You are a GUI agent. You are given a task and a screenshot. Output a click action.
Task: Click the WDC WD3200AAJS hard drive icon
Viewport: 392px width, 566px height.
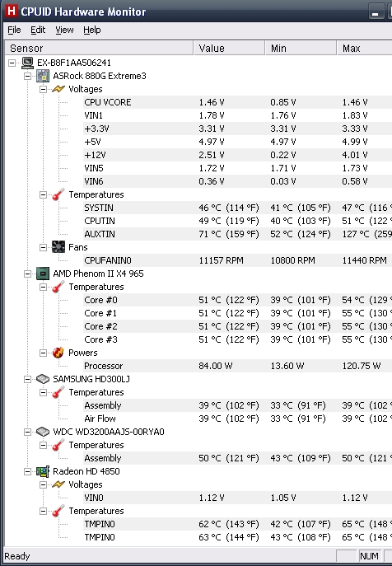pos(43,432)
